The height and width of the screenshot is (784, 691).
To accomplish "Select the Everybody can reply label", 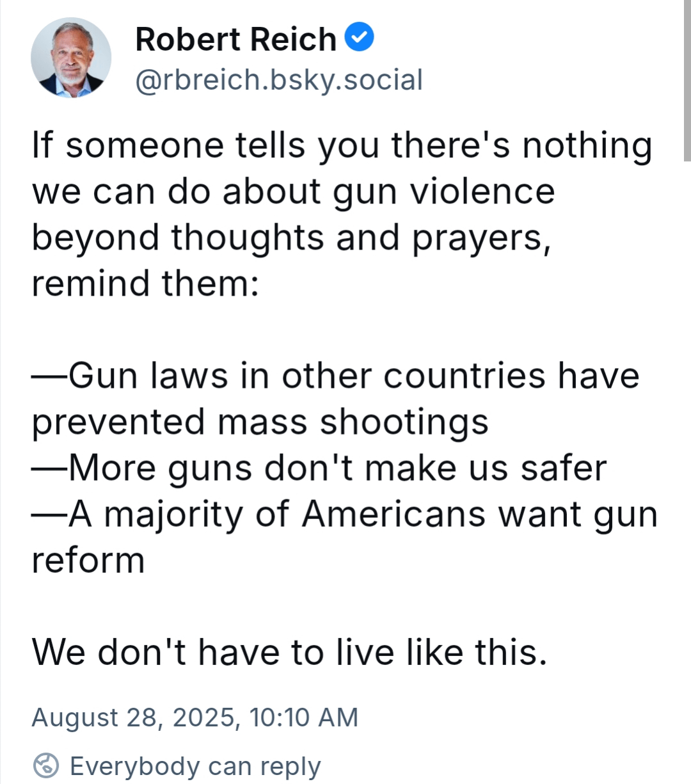I will pyautogui.click(x=195, y=766).
